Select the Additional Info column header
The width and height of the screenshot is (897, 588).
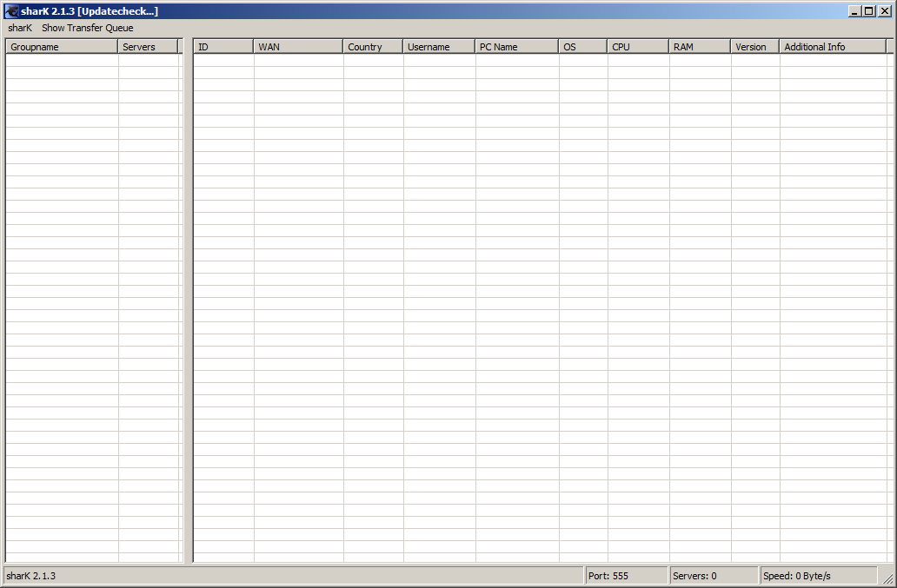pyautogui.click(x=832, y=47)
